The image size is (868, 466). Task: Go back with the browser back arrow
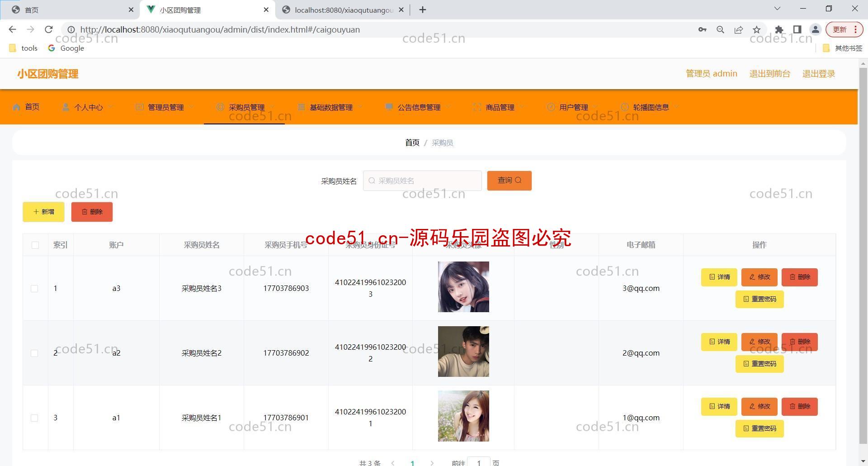point(13,29)
